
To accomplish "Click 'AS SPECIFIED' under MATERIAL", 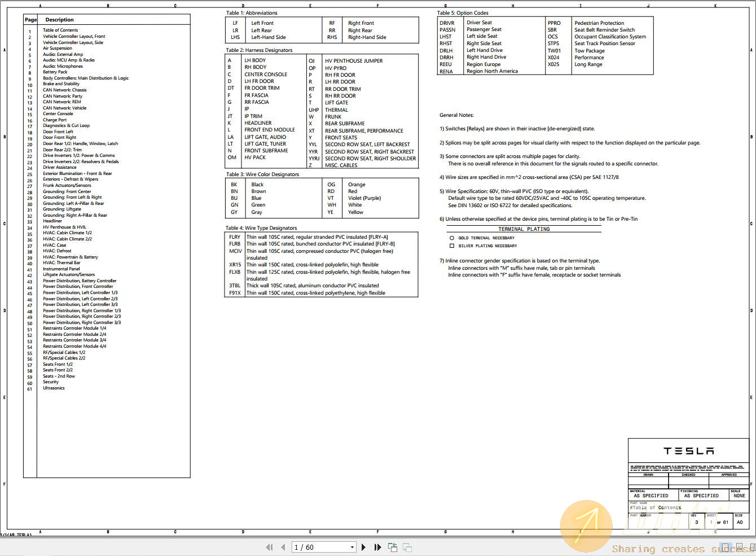I will pyautogui.click(x=651, y=496).
